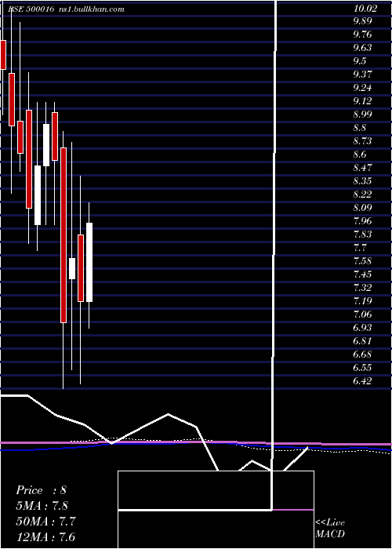Screen dimensions: 392x549
Task: Select the 8.09 price axis label
Action: [x=362, y=208]
